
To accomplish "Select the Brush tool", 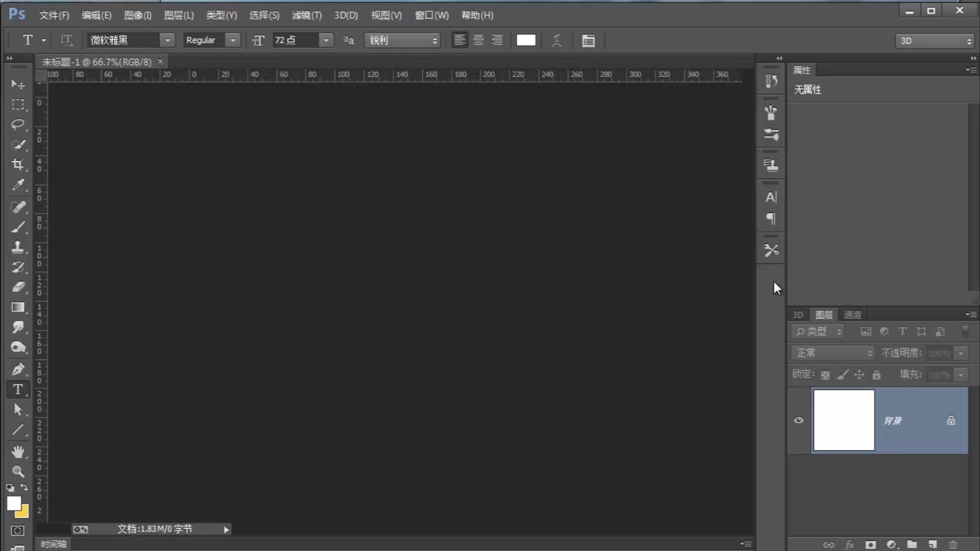I will (x=18, y=227).
